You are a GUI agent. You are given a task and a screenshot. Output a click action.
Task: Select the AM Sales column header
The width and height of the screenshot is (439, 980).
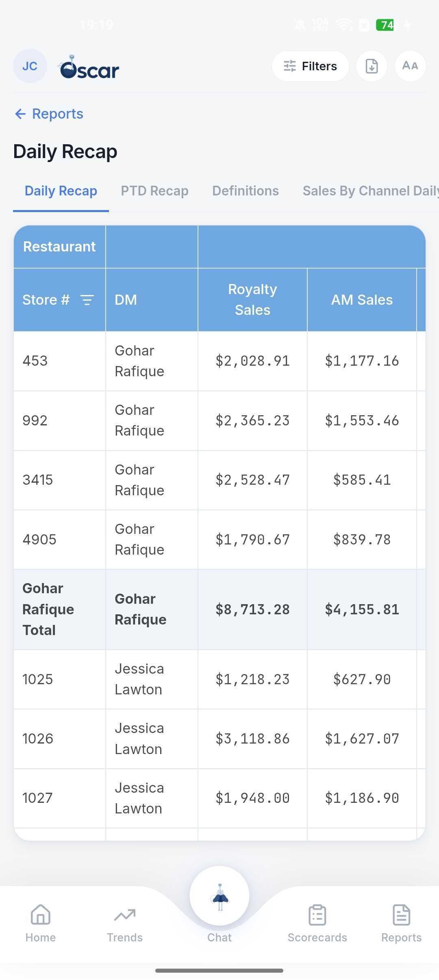pos(362,300)
